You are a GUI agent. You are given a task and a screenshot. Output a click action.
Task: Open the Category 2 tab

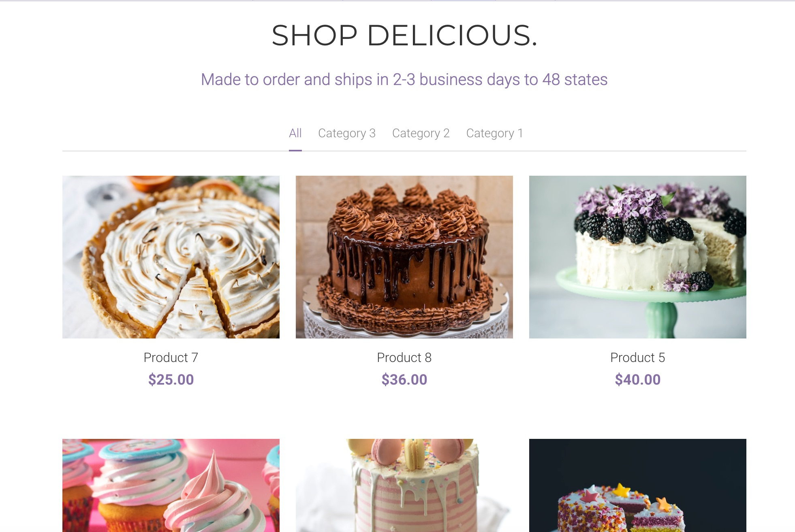pyautogui.click(x=421, y=133)
